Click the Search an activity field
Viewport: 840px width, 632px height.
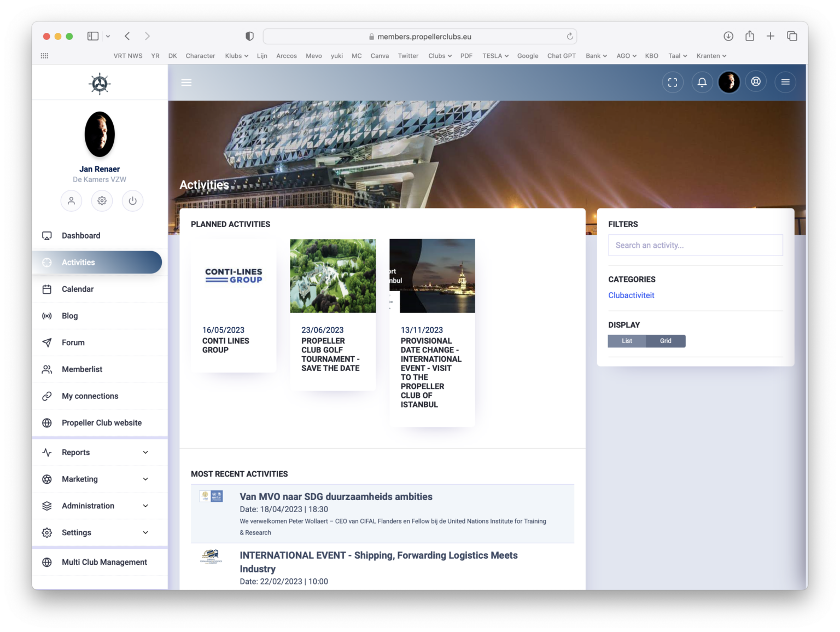click(x=695, y=245)
